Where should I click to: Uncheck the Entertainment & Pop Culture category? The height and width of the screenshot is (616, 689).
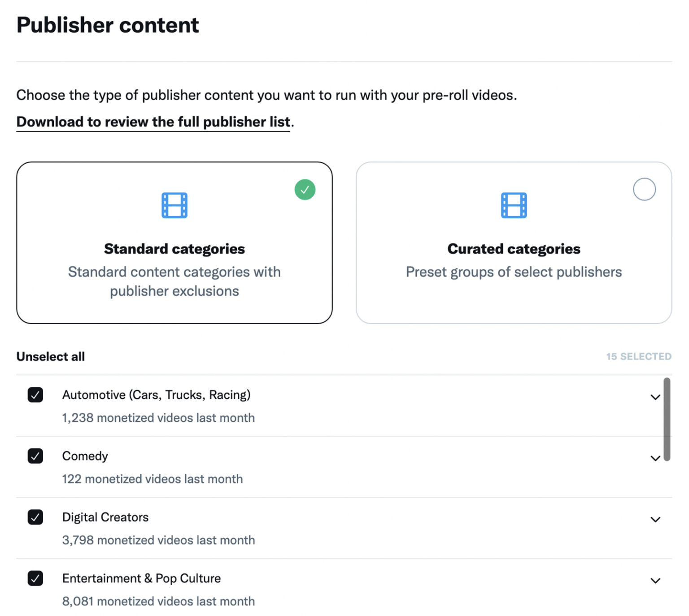[x=35, y=579]
